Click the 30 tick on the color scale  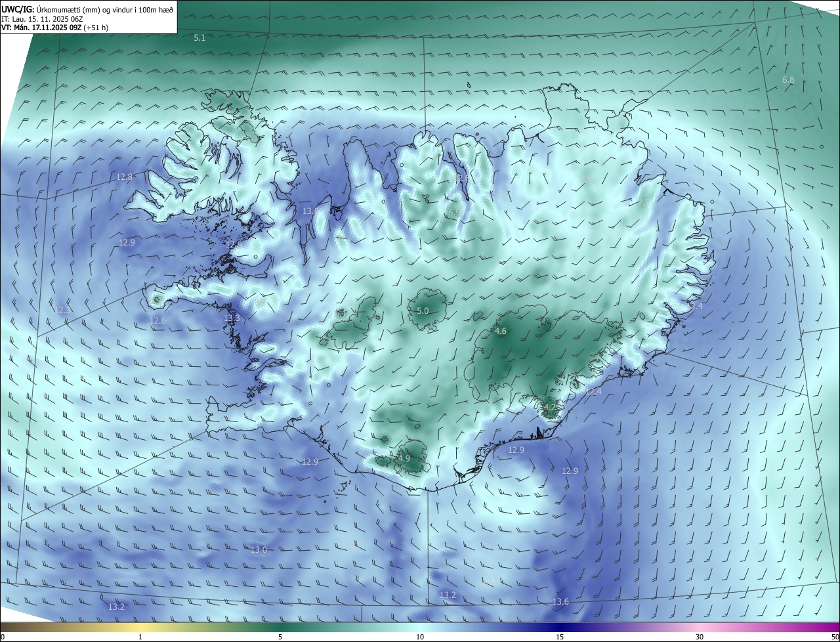700,637
